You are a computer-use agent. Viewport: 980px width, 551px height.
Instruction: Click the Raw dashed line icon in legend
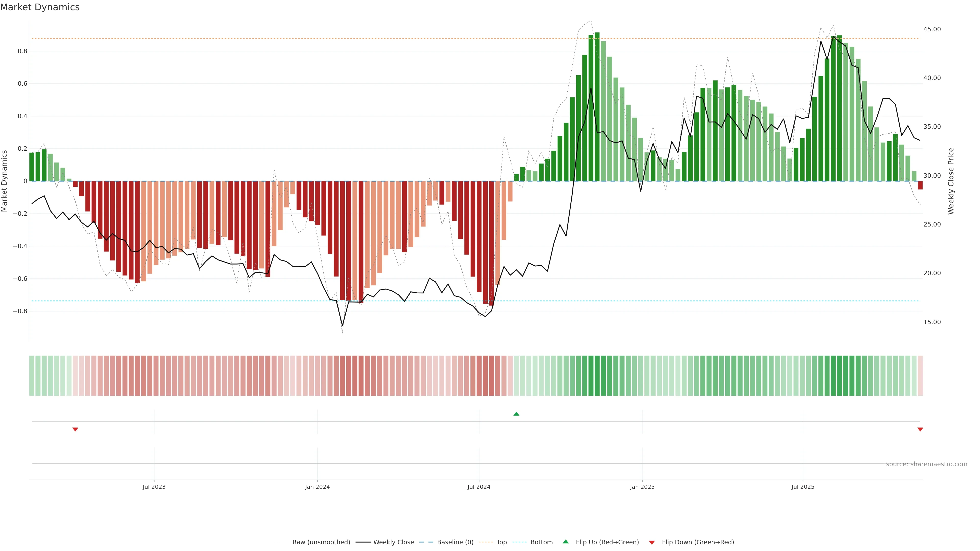281,542
